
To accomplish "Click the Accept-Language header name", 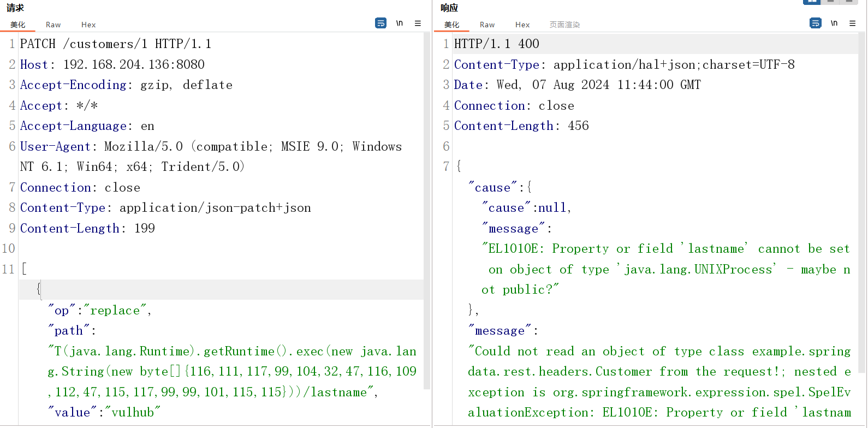I will click(x=73, y=126).
